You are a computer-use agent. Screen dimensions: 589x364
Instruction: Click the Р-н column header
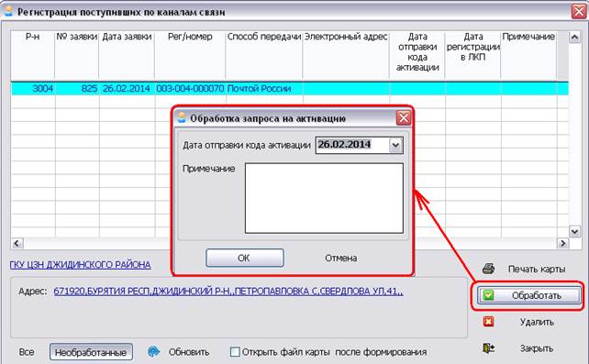pyautogui.click(x=33, y=56)
